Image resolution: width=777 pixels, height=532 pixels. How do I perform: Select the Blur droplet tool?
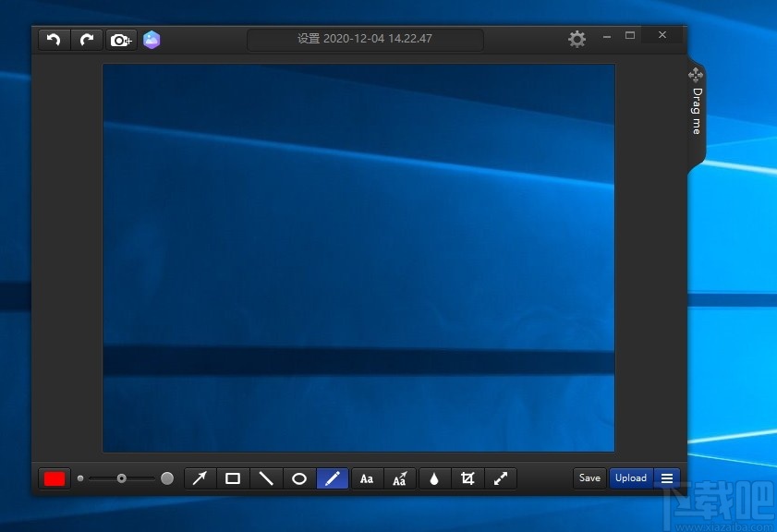[434, 478]
